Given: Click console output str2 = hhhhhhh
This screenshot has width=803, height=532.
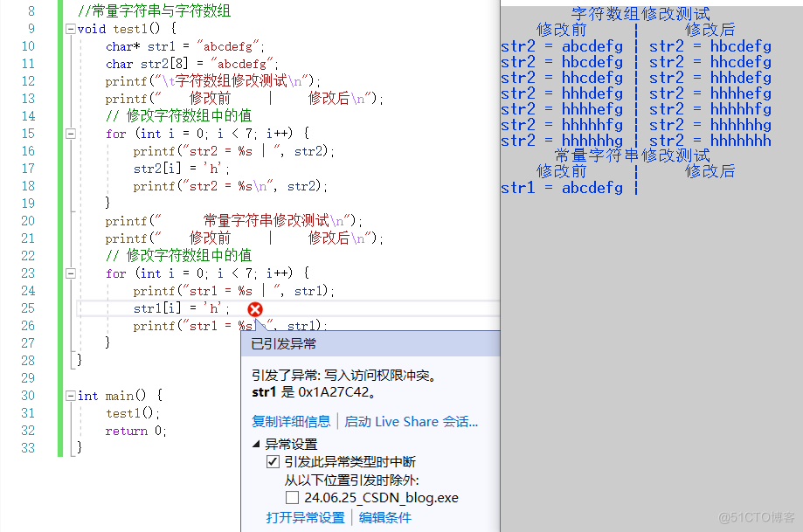Looking at the screenshot, I should (x=710, y=141).
